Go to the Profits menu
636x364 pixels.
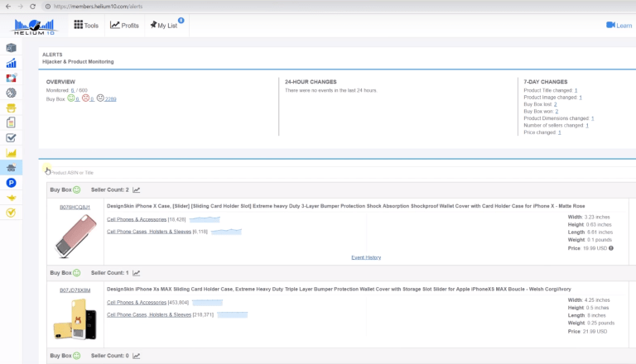click(124, 25)
